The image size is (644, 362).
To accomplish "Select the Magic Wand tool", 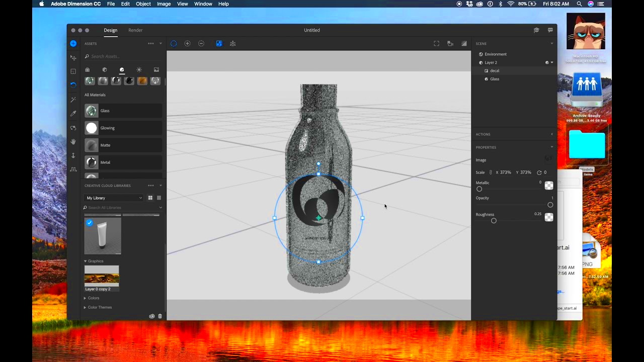I will [73, 100].
